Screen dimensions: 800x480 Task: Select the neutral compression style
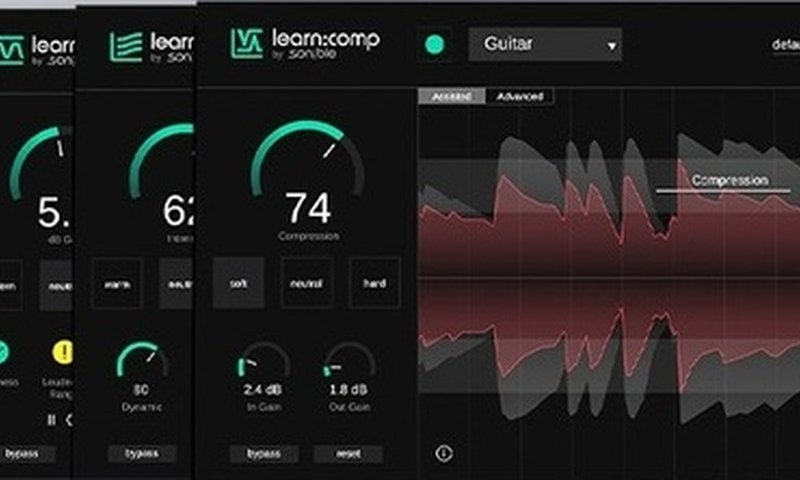tap(307, 283)
